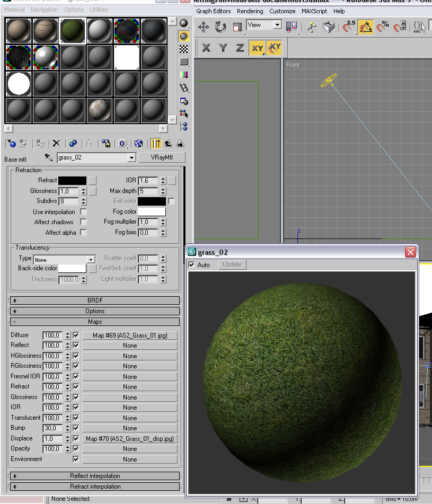The width and height of the screenshot is (432, 504).
Task: Click Put Material to Scene icon
Action: coord(24,144)
